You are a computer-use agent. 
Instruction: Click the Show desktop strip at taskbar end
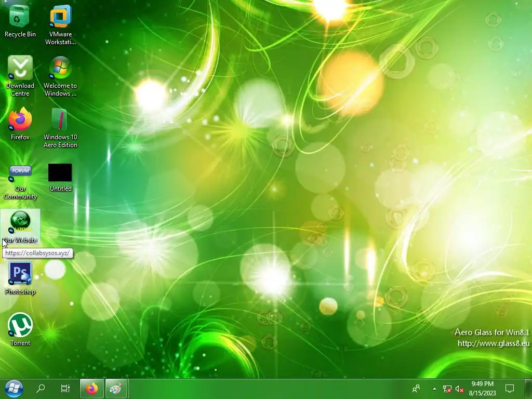[x=528, y=389]
